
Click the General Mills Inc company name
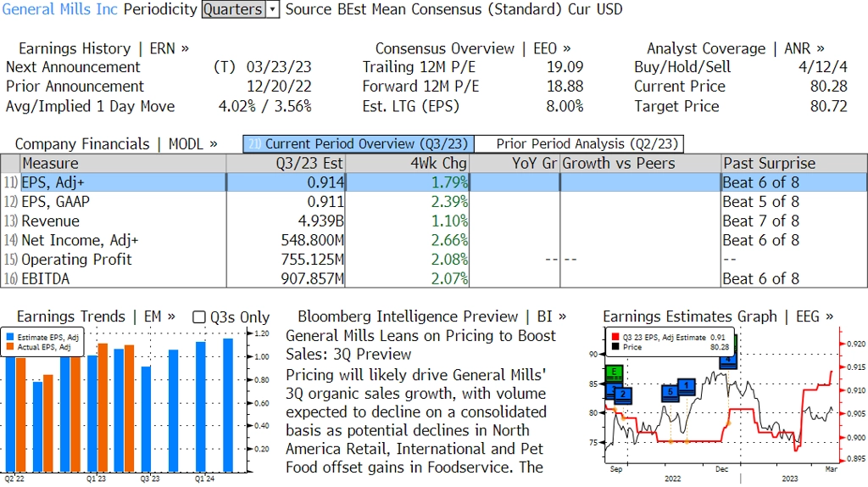click(60, 9)
